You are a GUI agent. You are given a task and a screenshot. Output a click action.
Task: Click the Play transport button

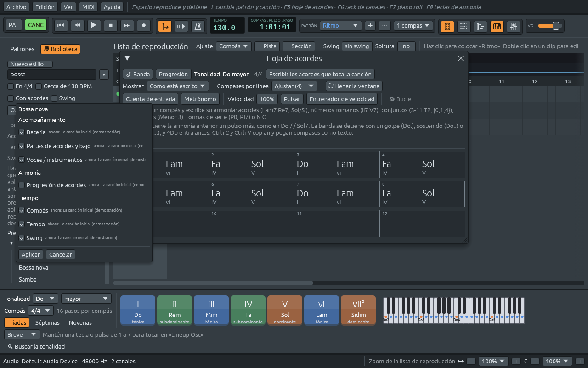click(x=94, y=26)
